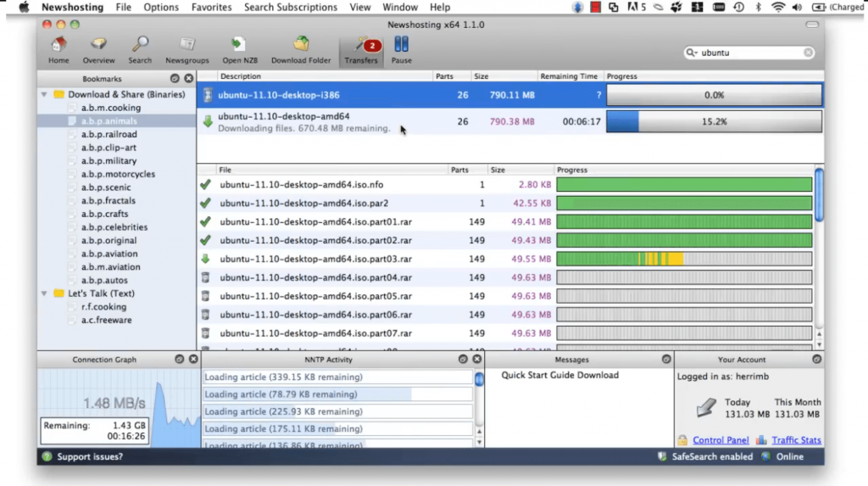Open the Overview toolbar icon
This screenshot has height=486, width=868.
98,45
